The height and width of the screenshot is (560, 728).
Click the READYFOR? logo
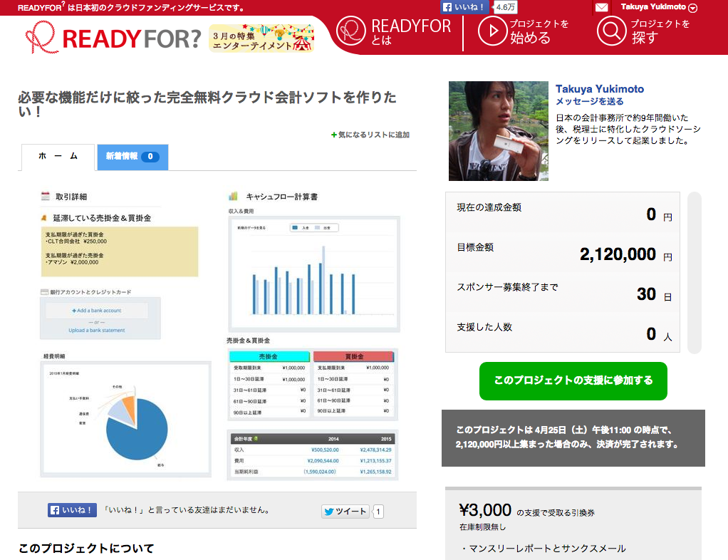click(113, 36)
